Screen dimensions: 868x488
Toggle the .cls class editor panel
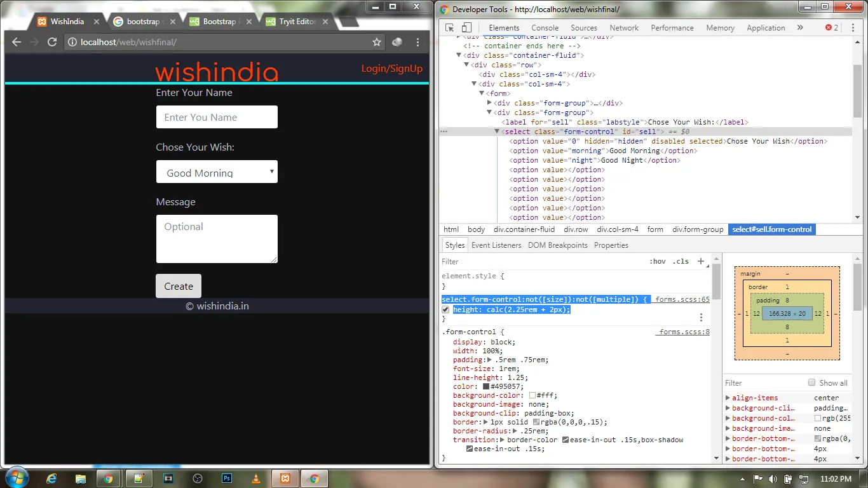681,261
